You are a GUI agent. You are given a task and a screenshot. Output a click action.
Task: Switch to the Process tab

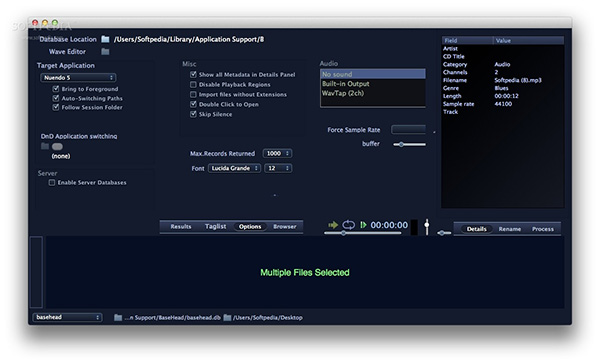(543, 229)
